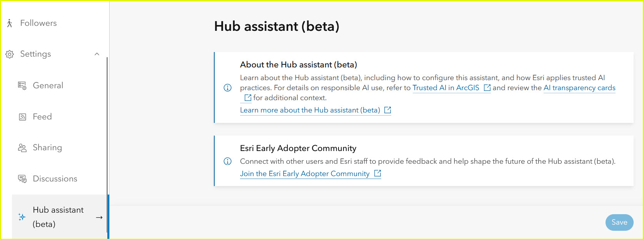Collapse the Settings section chevron
Image resolution: width=644 pixels, height=240 pixels.
point(97,54)
